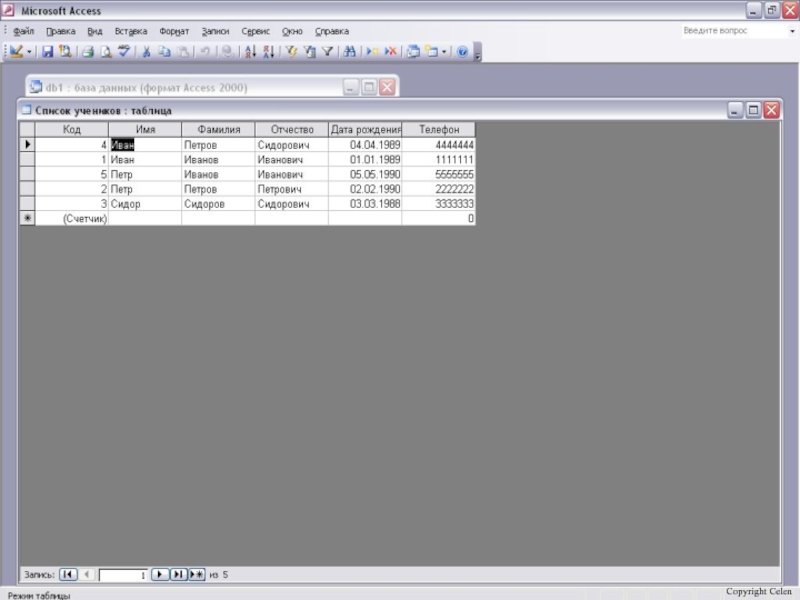Screen dimensions: 800x600
Task: Click the Find binoculars icon
Action: pyautogui.click(x=349, y=51)
